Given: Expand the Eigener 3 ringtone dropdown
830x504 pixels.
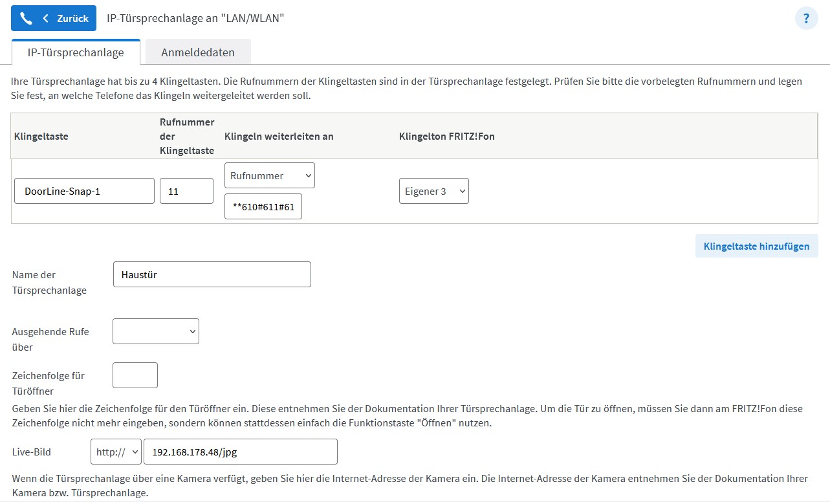Looking at the screenshot, I should 433,191.
